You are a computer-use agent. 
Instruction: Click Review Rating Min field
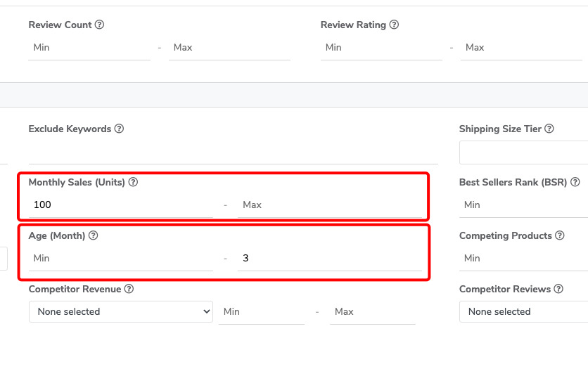pyautogui.click(x=381, y=48)
